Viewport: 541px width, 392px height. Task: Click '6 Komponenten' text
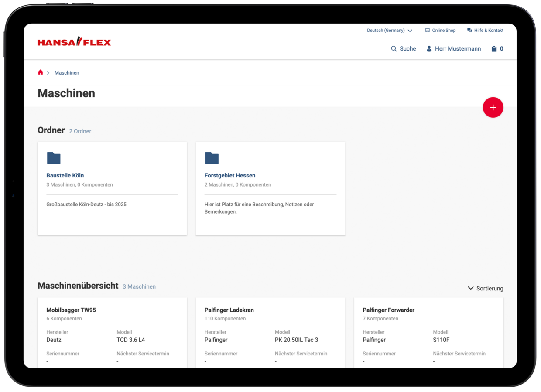64,319
